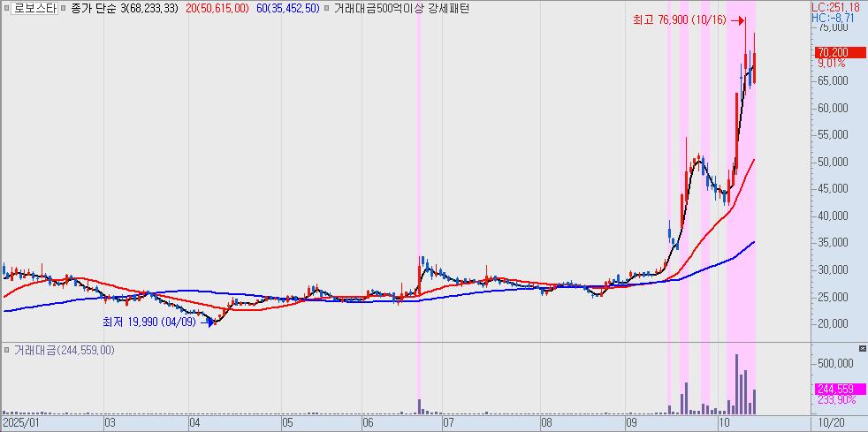The height and width of the screenshot is (432, 868).
Task: Toggle the square before 종가 단순 indicator
Action: tap(65, 10)
